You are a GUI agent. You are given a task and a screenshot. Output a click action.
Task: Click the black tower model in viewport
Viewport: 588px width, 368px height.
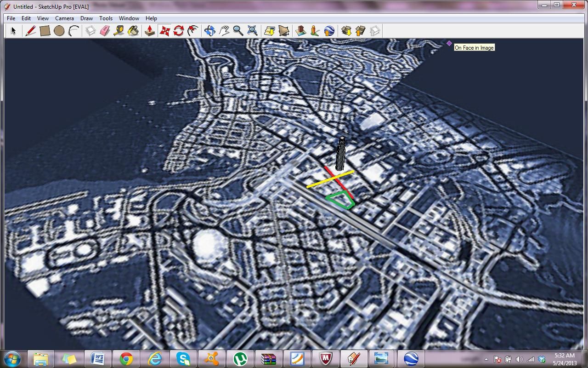pos(341,154)
